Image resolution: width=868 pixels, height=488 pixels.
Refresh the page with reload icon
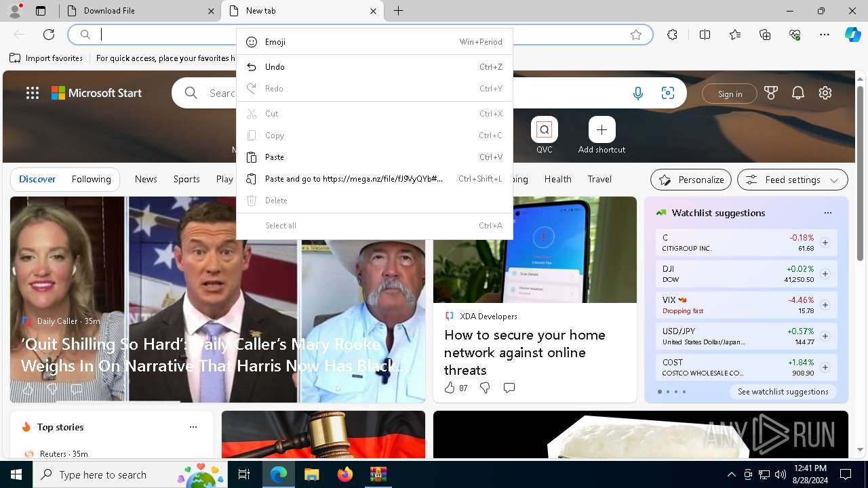coord(49,35)
